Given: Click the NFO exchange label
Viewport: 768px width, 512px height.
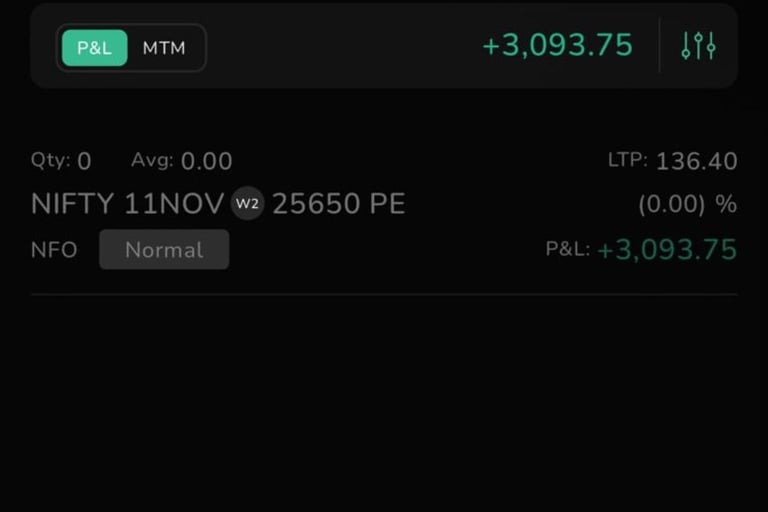Looking at the screenshot, I should (54, 250).
